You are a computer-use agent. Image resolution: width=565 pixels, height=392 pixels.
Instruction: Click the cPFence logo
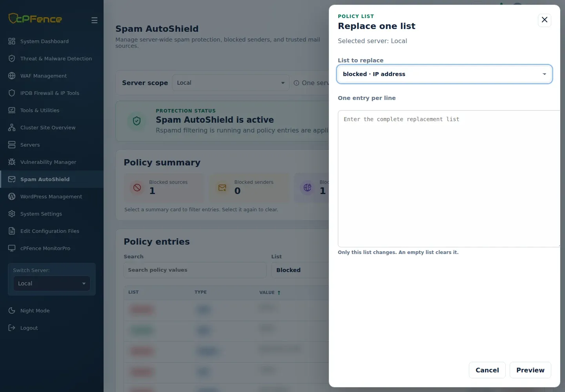35,18
